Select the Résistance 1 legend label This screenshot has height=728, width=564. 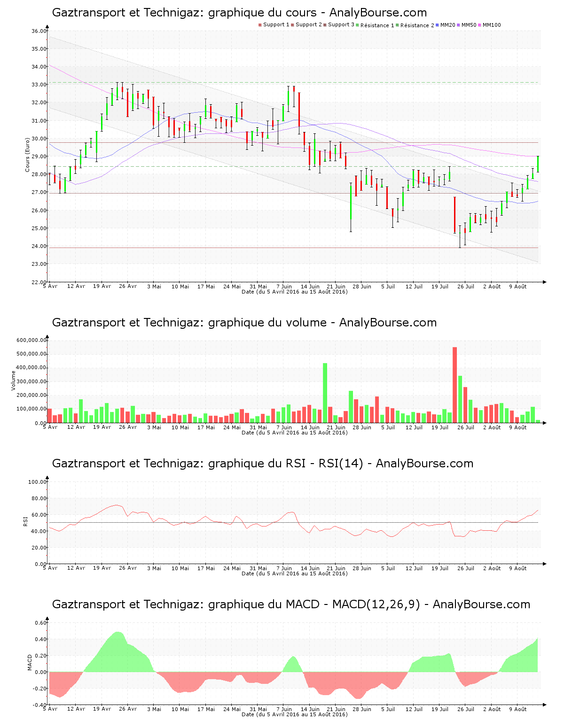click(x=377, y=25)
